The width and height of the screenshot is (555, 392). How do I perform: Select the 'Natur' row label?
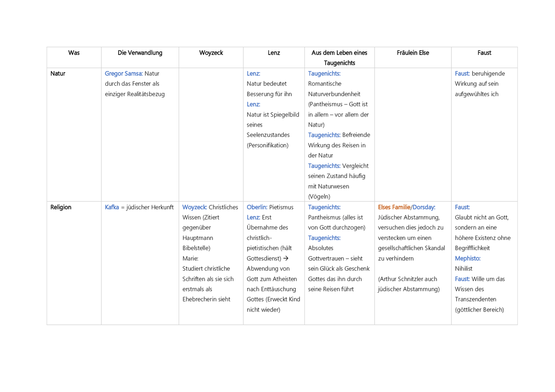point(58,74)
